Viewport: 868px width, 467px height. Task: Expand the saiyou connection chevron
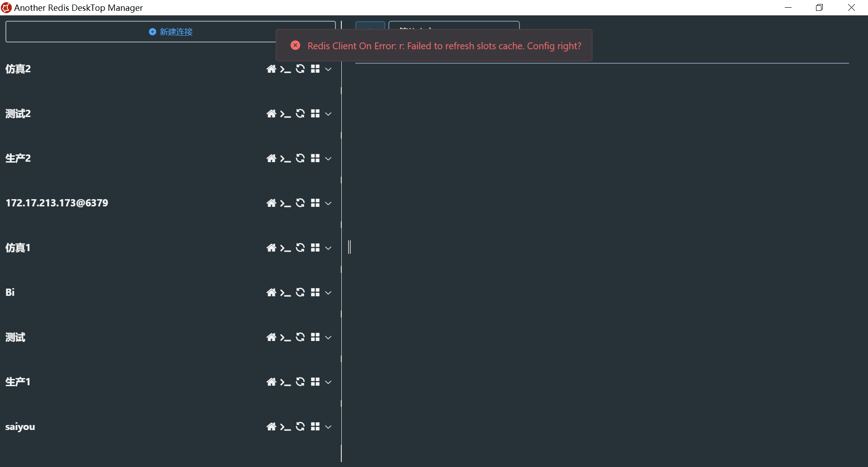(x=328, y=427)
